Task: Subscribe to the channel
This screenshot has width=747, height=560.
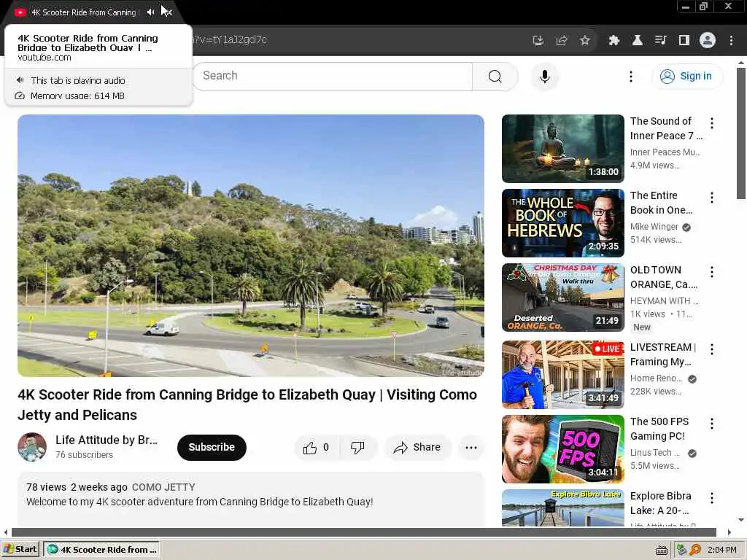Action: coord(212,447)
